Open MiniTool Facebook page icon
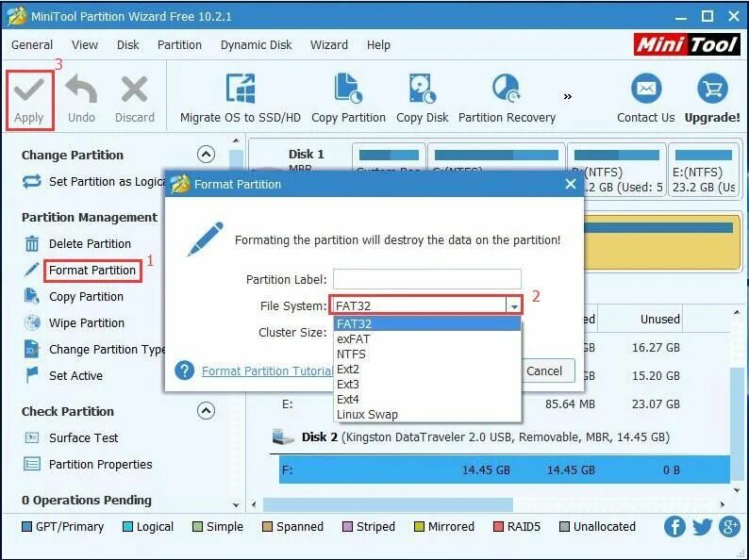Screen dimensions: 749x560 click(x=674, y=527)
